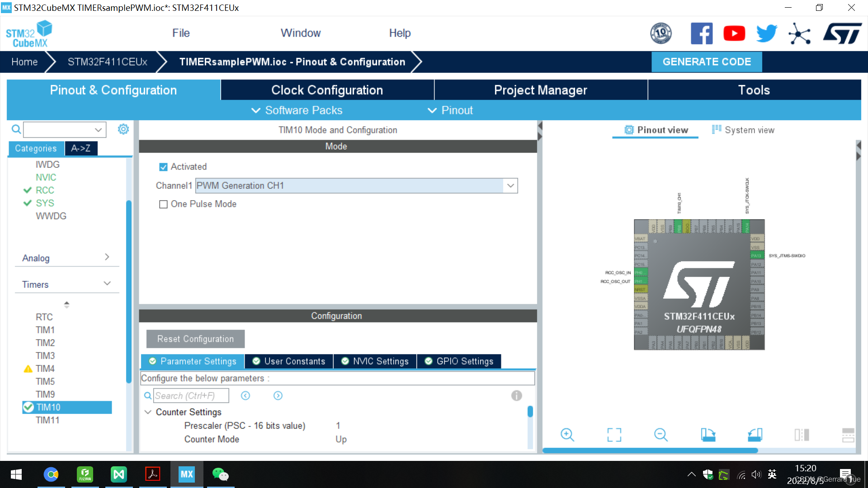Open the Window menu
The height and width of the screenshot is (488, 868).
point(301,33)
